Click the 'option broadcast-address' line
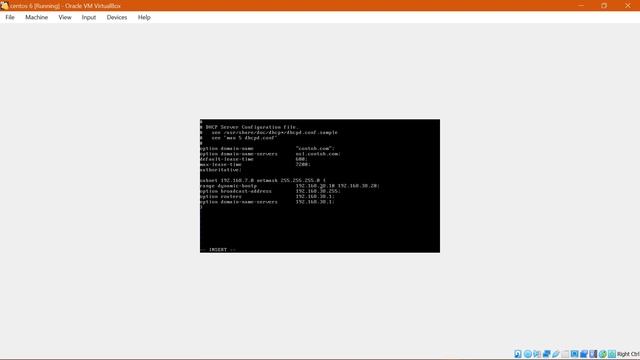The image size is (640, 360). 270,191
